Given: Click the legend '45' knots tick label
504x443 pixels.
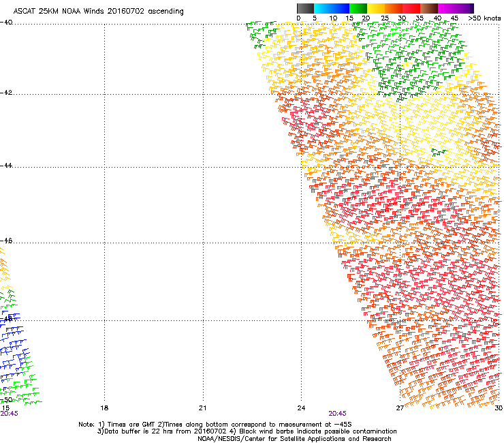Looking at the screenshot, I should 454,18.
